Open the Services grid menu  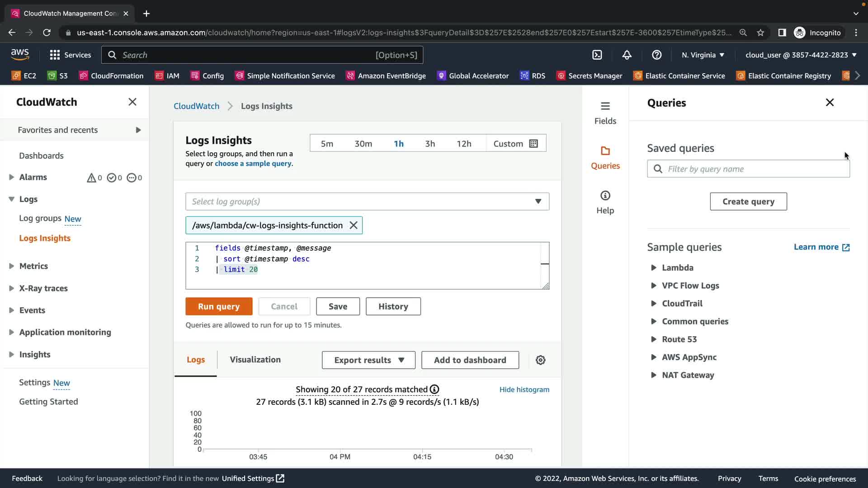point(55,55)
